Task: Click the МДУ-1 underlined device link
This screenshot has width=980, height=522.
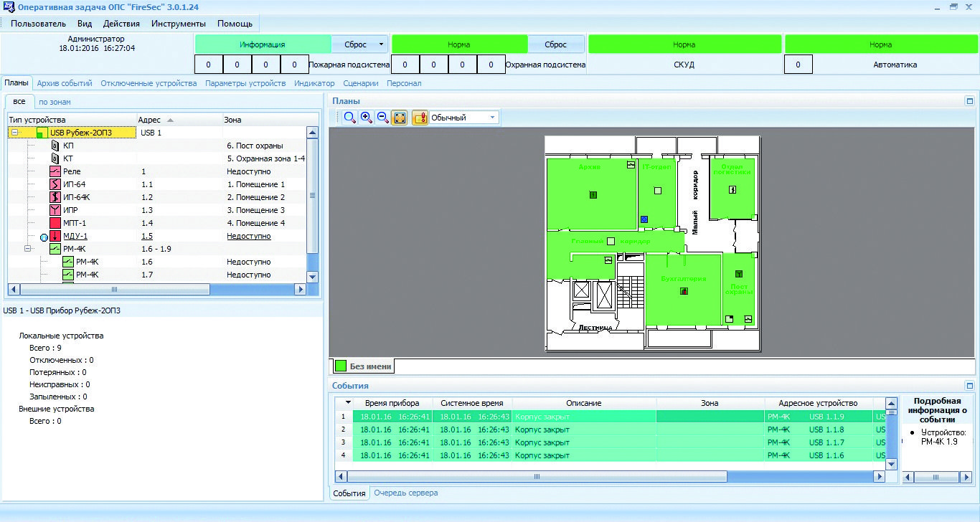Action: pyautogui.click(x=75, y=236)
